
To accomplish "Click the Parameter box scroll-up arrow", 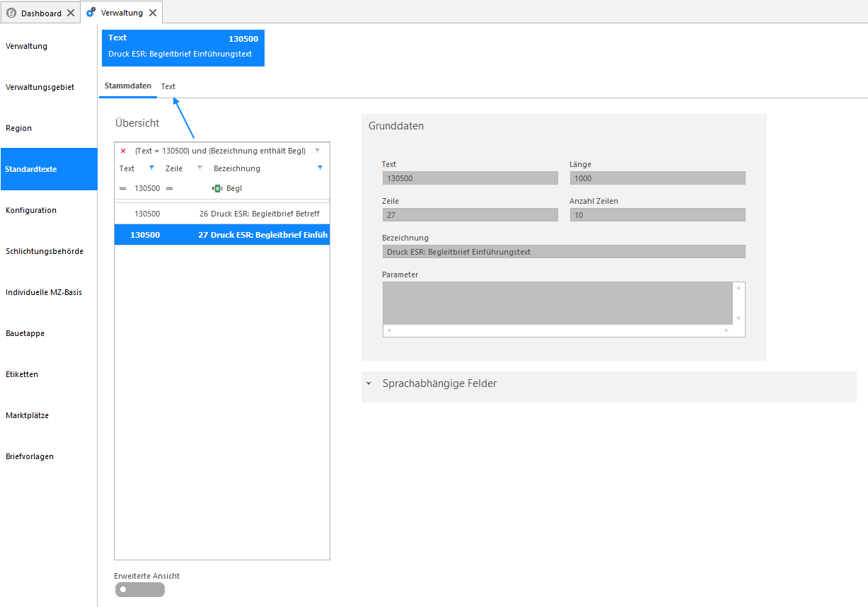I will 739,287.
